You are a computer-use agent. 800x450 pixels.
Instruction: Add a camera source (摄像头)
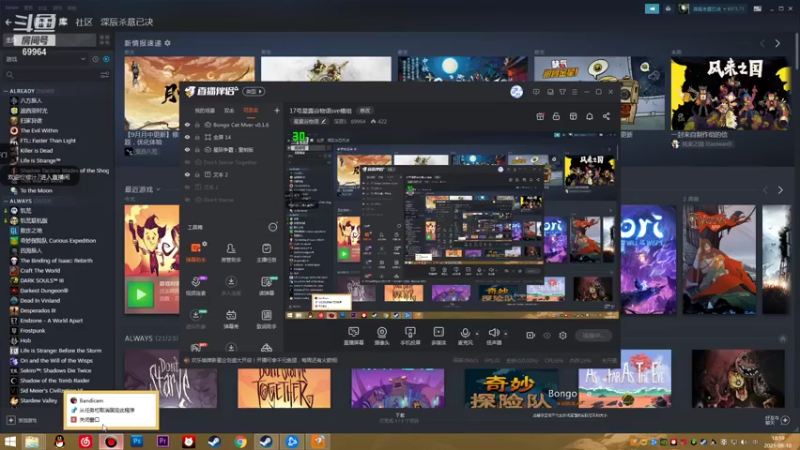click(x=382, y=333)
